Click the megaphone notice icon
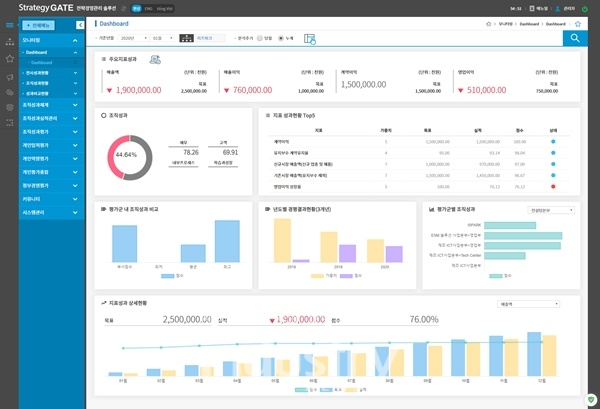 point(10,77)
